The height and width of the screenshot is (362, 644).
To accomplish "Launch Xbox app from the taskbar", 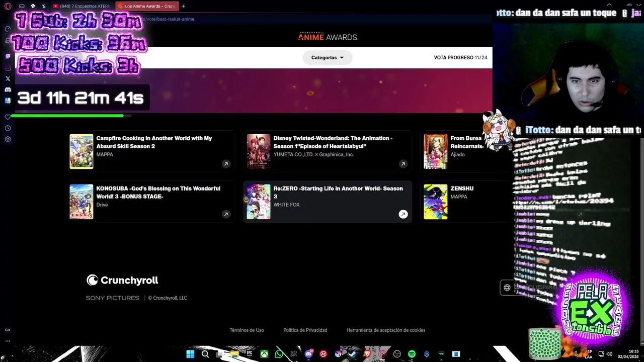I will pos(264,354).
